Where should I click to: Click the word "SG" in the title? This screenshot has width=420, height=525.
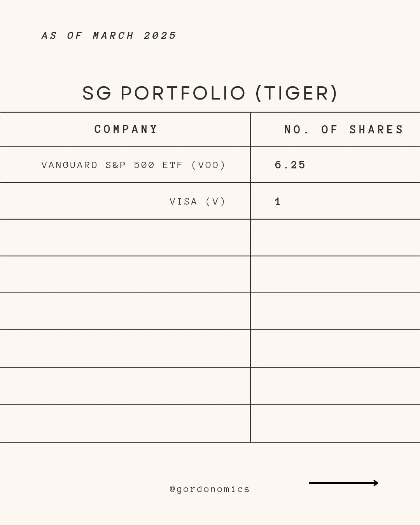coord(97,93)
